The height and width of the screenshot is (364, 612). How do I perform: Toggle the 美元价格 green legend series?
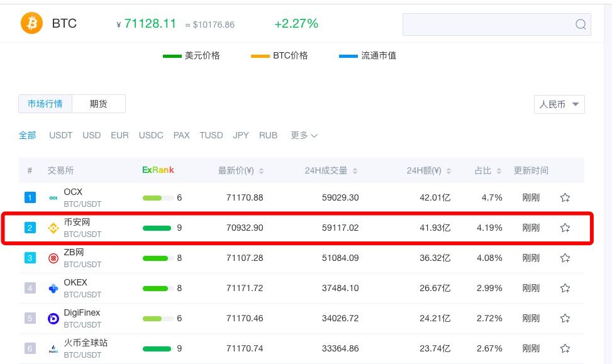point(191,56)
